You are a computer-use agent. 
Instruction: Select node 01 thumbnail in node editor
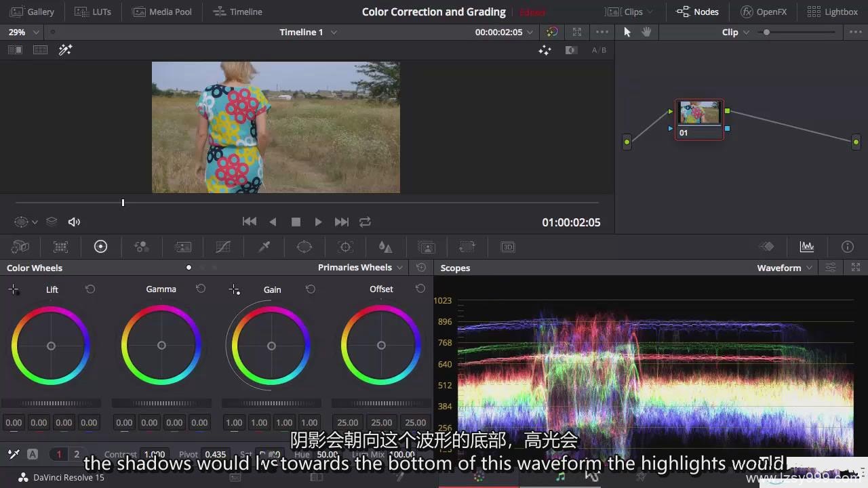(699, 113)
